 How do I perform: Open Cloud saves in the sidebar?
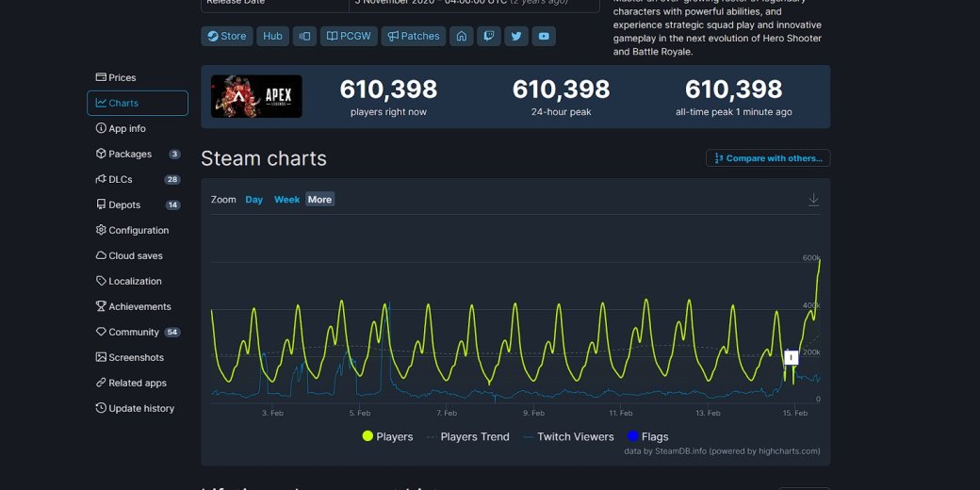click(138, 255)
